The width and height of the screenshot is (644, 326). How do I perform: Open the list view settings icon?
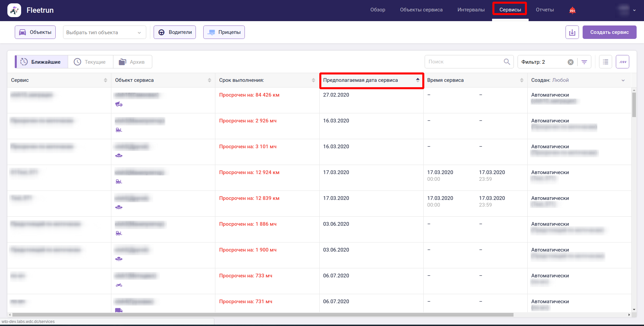point(605,62)
